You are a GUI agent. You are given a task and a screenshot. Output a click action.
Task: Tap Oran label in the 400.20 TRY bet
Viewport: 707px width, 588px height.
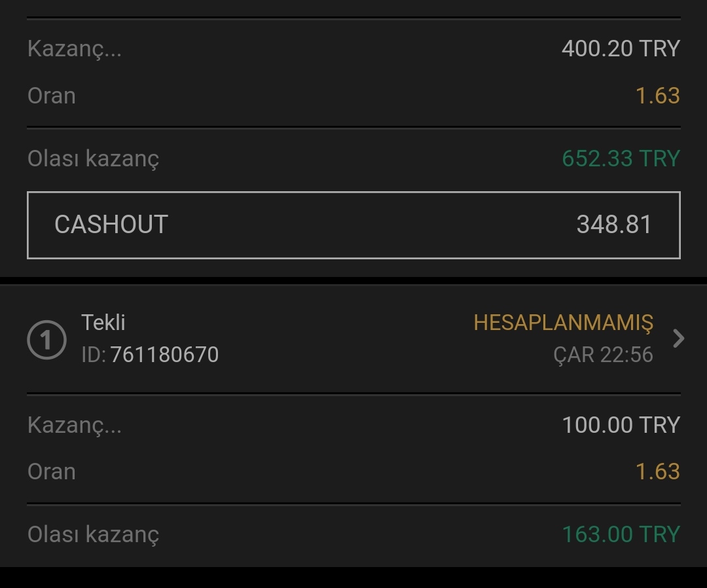point(52,96)
